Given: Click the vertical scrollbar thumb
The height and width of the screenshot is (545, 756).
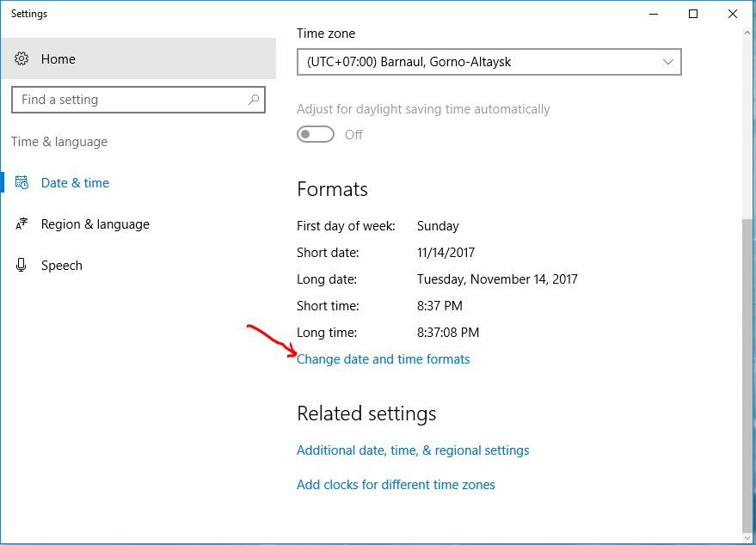Looking at the screenshot, I should (x=747, y=374).
